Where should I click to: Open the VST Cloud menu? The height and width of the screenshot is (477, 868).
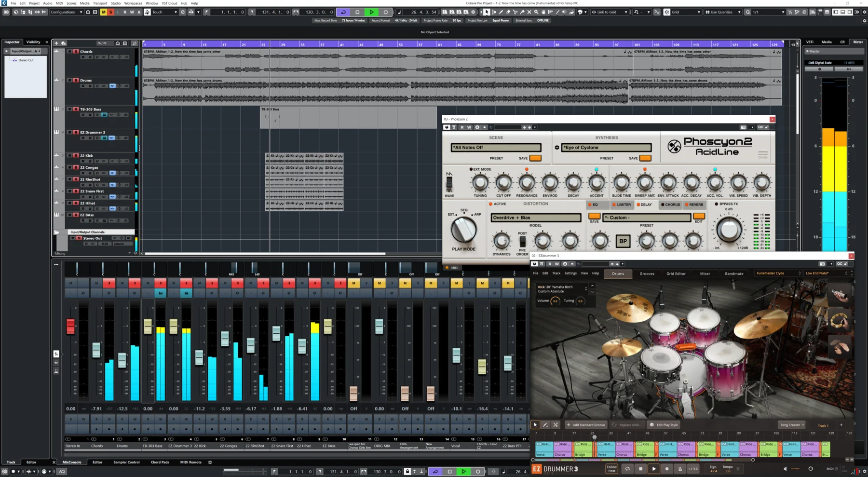coord(169,3)
